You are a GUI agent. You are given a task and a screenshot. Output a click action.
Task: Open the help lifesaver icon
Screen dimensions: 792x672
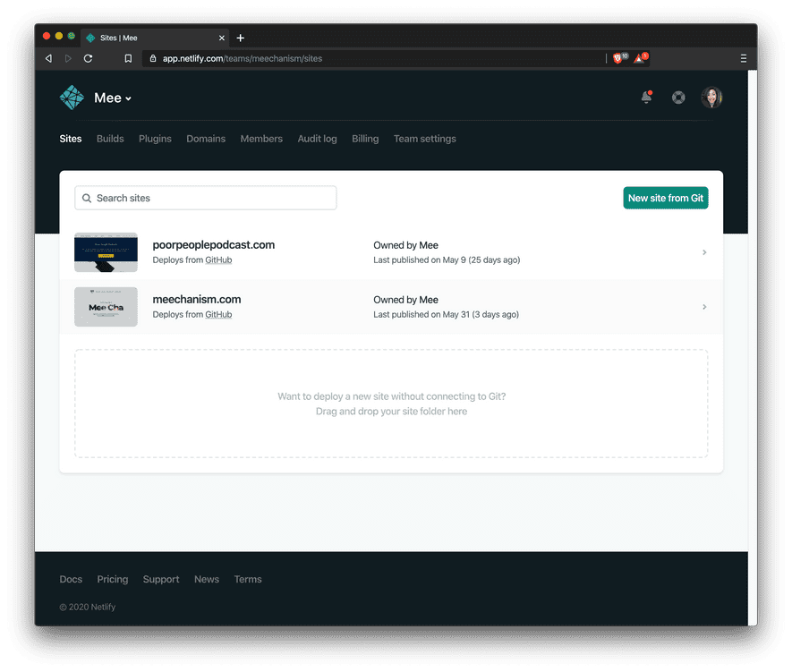click(678, 98)
